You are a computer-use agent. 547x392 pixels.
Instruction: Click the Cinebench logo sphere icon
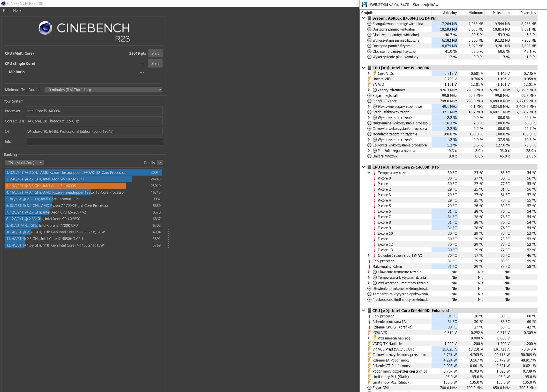coord(45,28)
